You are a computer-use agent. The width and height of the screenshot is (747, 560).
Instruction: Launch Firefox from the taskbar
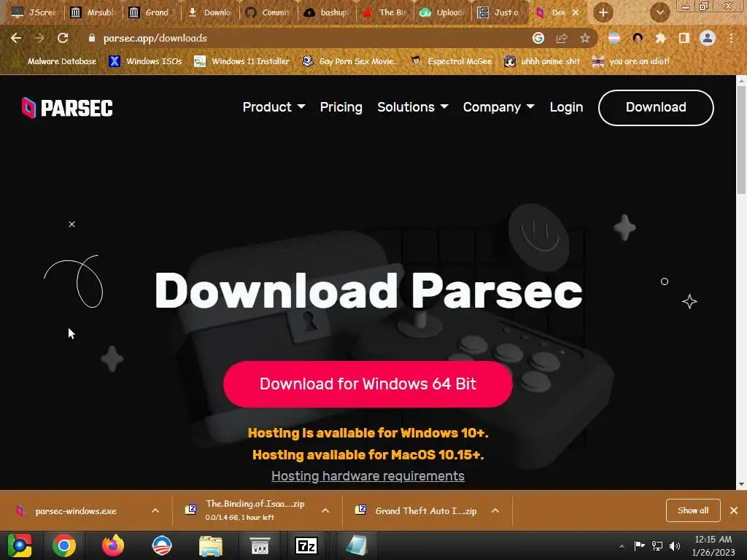coord(113,545)
